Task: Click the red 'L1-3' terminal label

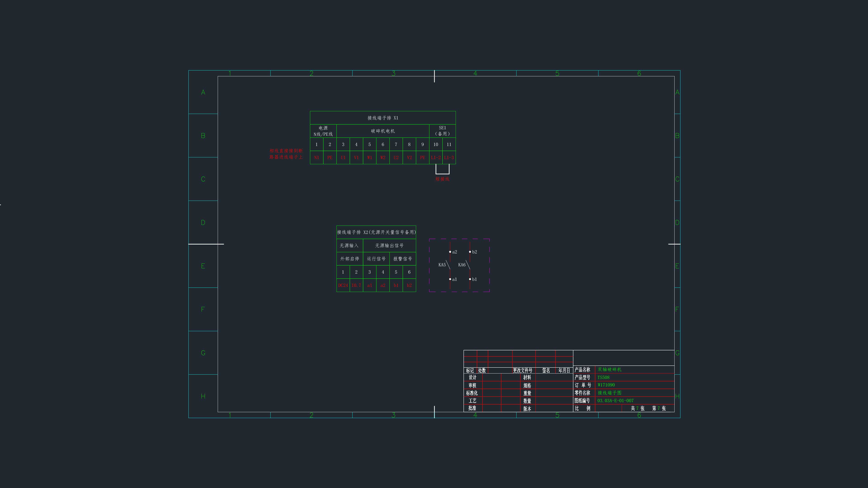Action: (x=449, y=158)
